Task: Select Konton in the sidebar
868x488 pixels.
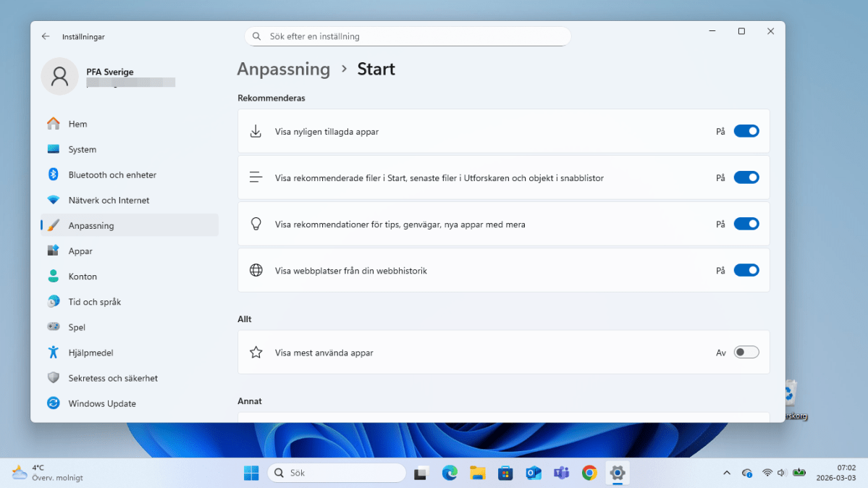Action: pyautogui.click(x=83, y=276)
